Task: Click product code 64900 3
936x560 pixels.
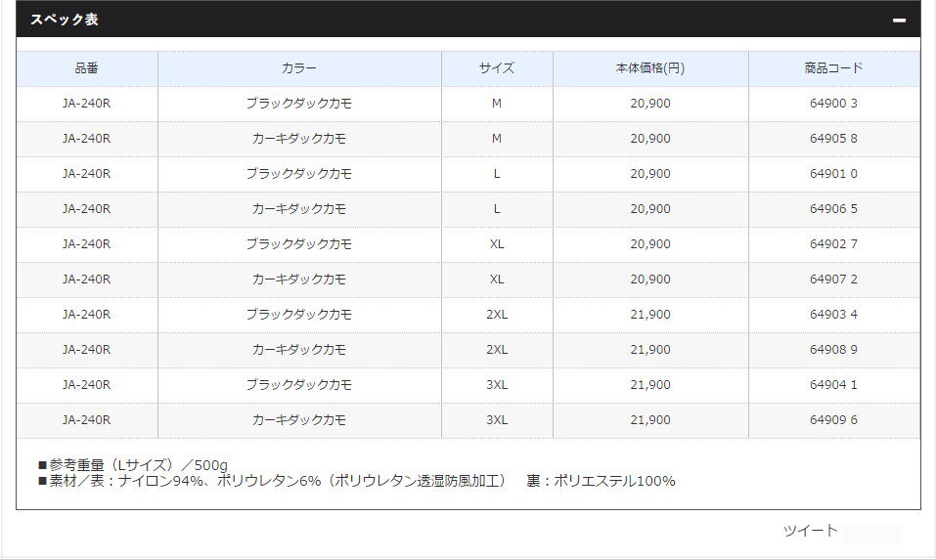Action: [833, 104]
